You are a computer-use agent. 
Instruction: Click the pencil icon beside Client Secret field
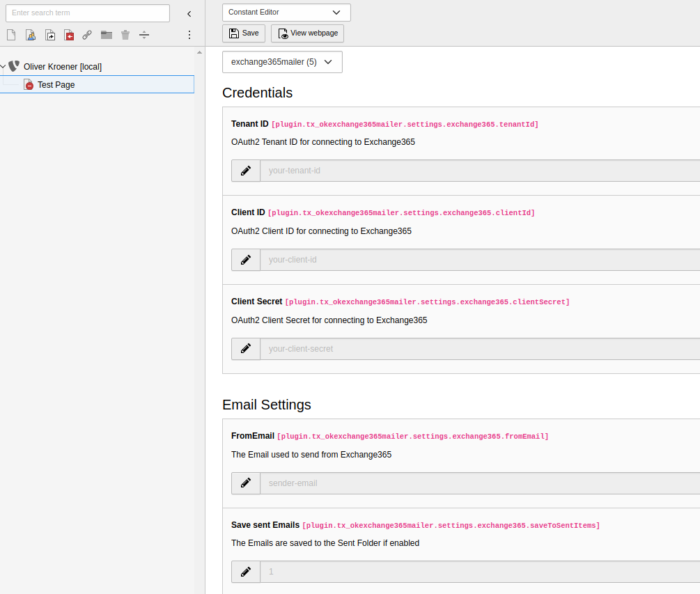(x=245, y=348)
